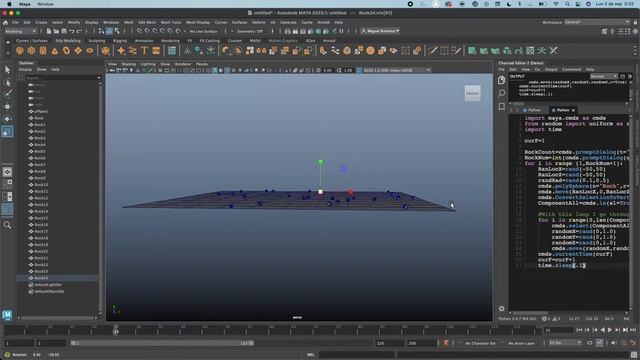This screenshot has width=640, height=360.
Task: Open the bookmark icon in code editor sidebar
Action: [x=502, y=107]
